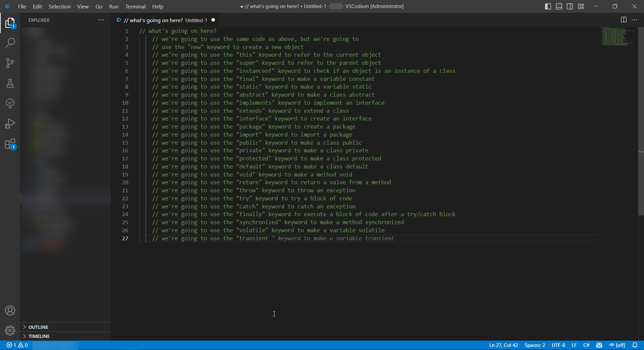This screenshot has width=644, height=350.
Task: Open the File menu
Action: (x=22, y=6)
